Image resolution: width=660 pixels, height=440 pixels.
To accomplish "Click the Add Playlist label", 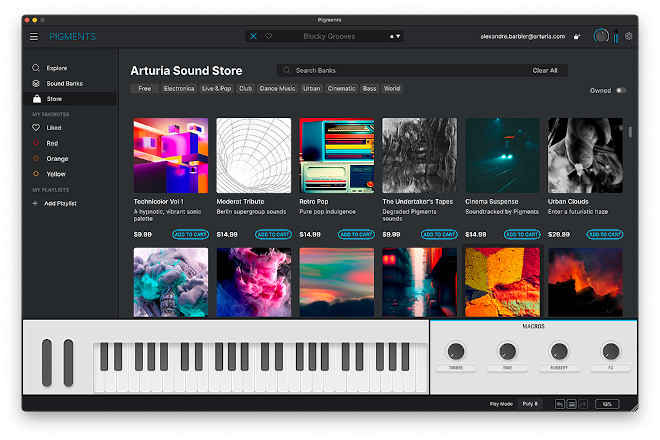I will [60, 203].
